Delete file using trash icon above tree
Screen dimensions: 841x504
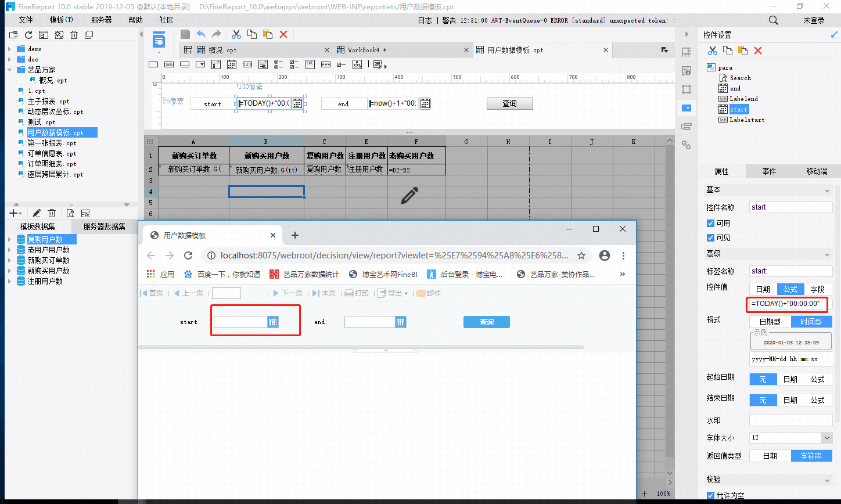74,35
